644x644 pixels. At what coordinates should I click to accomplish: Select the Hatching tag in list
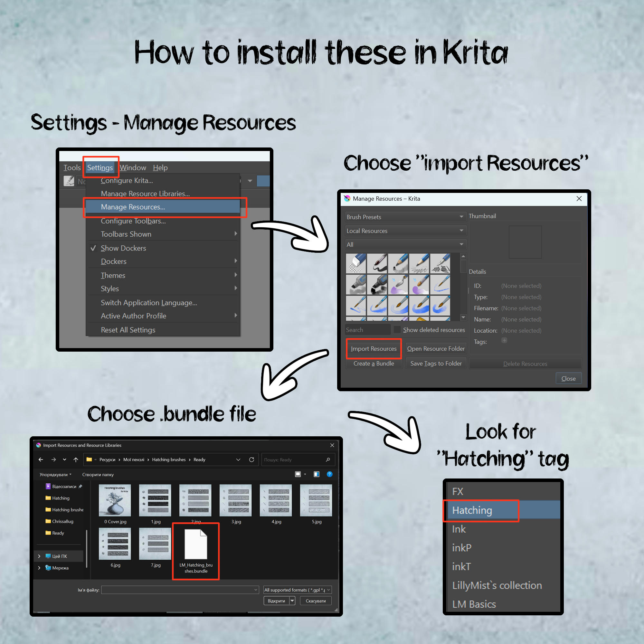coord(472,510)
